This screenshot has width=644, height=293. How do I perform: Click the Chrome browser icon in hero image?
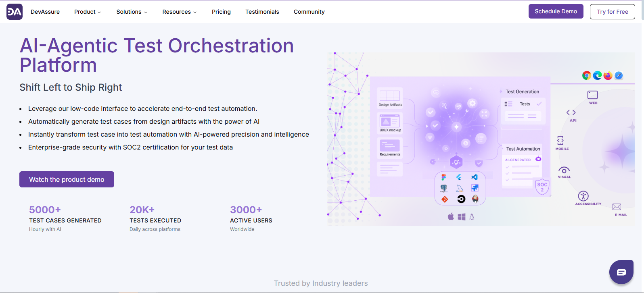pyautogui.click(x=587, y=75)
